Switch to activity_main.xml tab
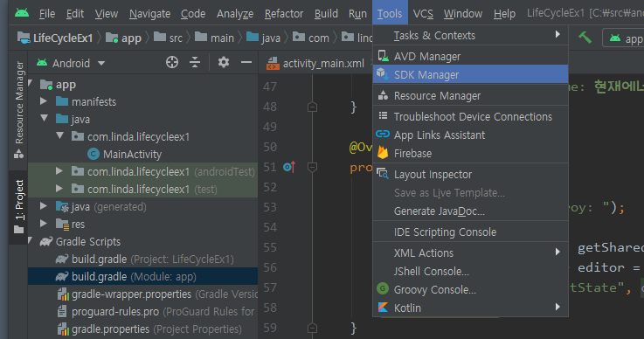Viewport: 644px width, 339px height. tap(315, 63)
